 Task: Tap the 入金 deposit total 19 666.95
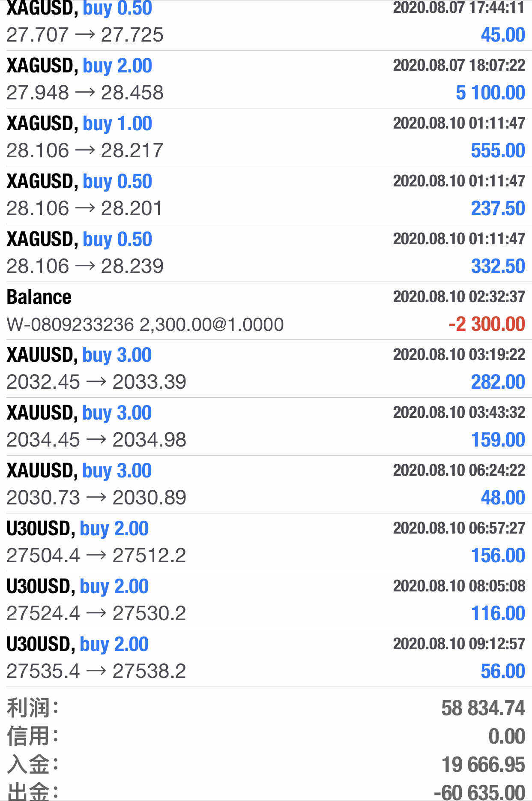(x=483, y=765)
